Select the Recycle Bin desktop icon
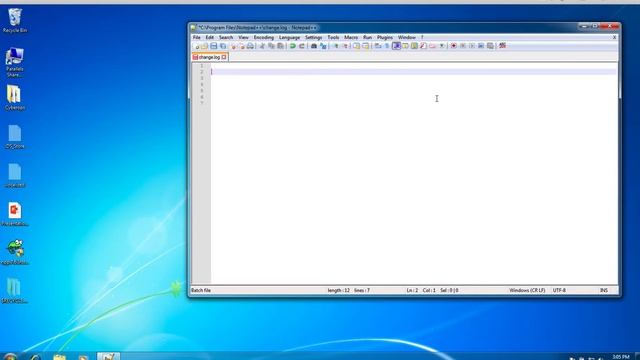 pos(15,20)
